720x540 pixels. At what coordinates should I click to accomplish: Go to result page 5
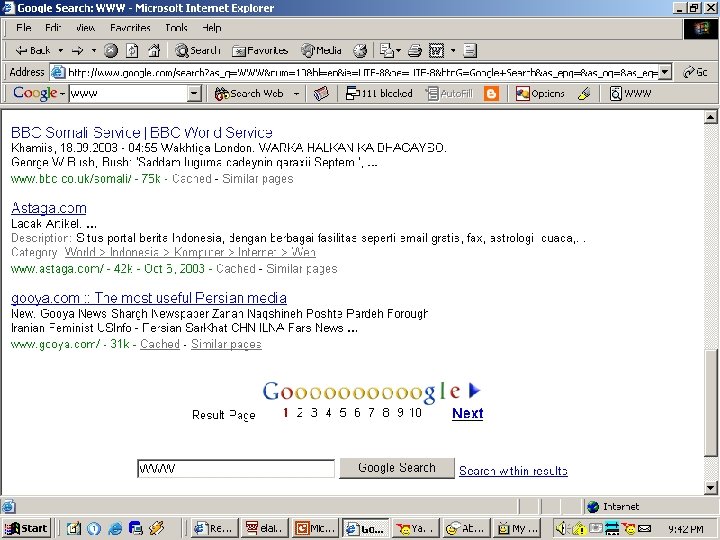343,413
